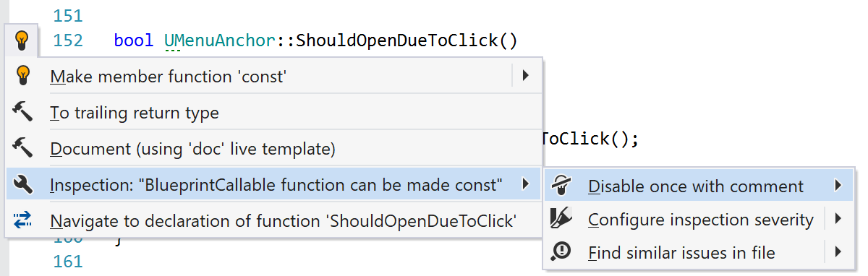This screenshot has height=276, width=868.
Task: Click the hammer icon next to Document action
Action: (x=23, y=148)
